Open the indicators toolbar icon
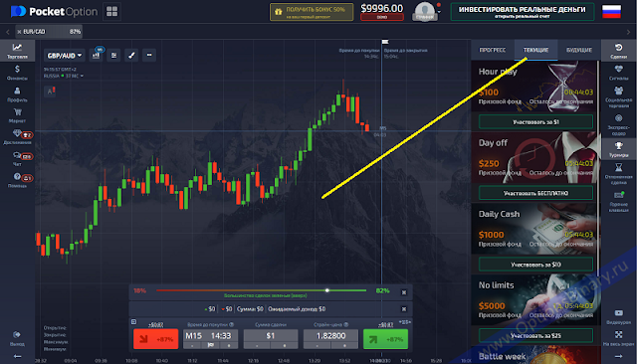Viewport: 637px width, 364px height. pyautogui.click(x=113, y=55)
